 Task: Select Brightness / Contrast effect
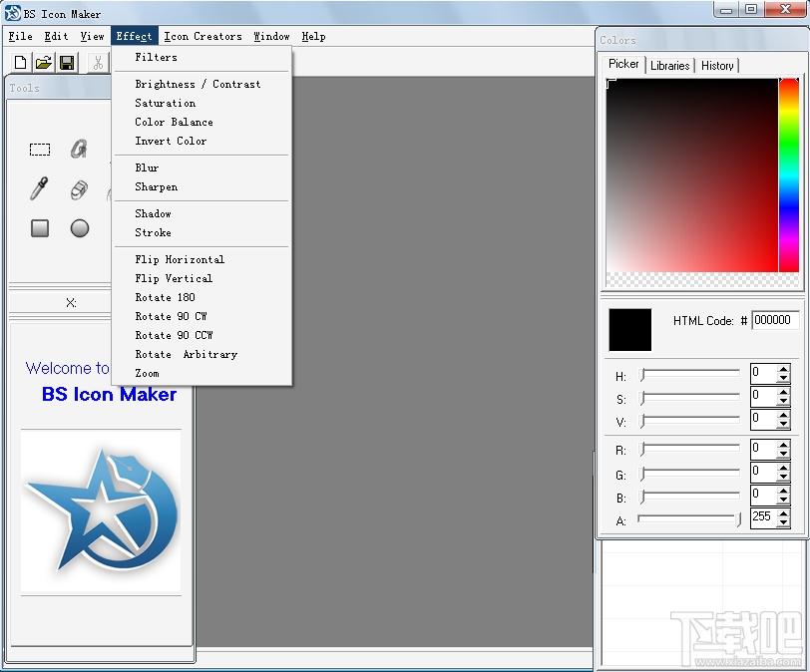196,84
